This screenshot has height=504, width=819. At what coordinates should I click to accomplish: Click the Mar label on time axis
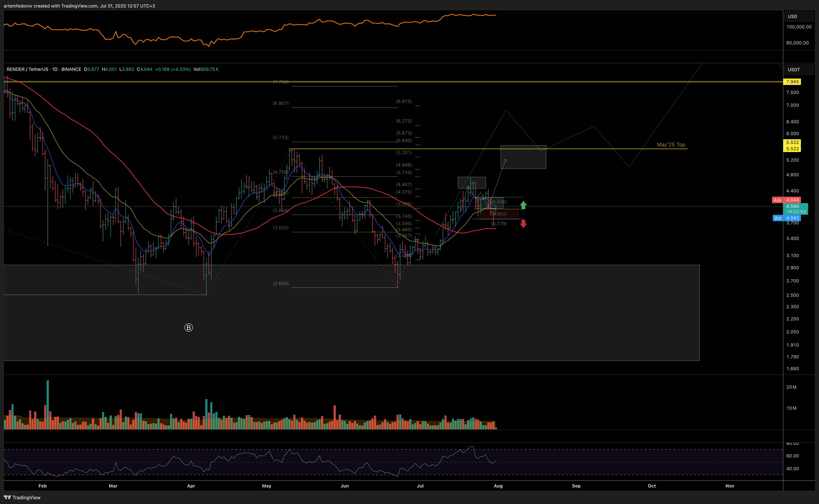[113, 486]
